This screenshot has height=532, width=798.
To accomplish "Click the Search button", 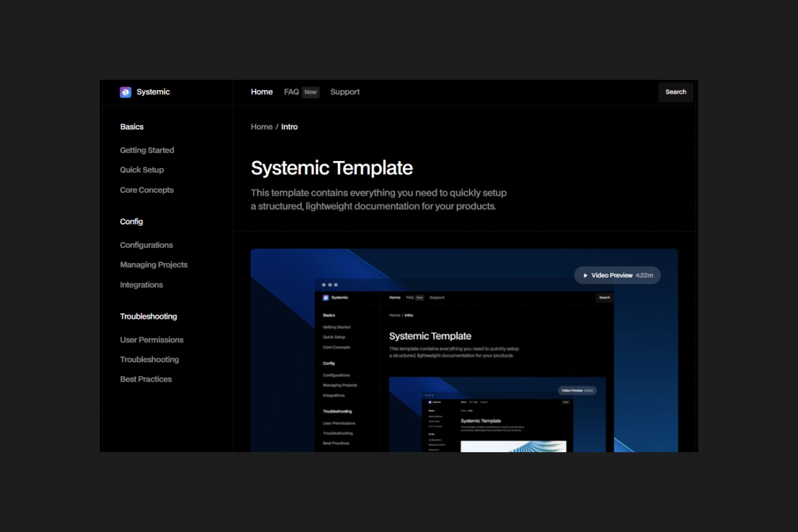I will point(676,92).
